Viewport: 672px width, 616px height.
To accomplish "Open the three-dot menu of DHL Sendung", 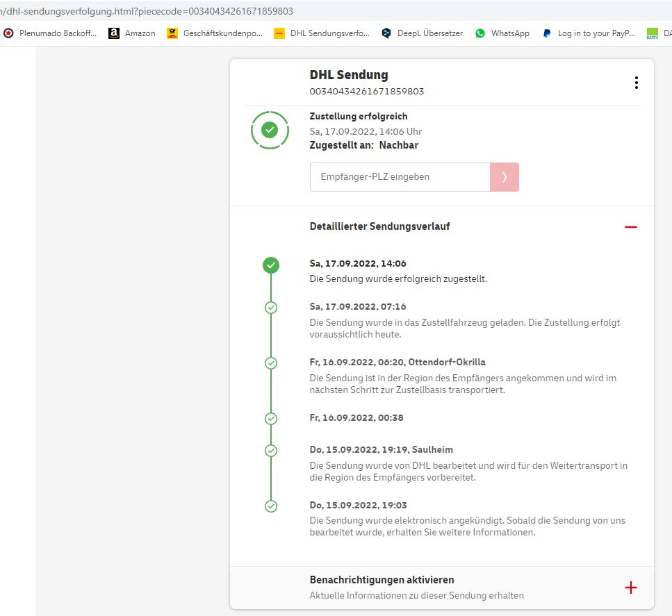I will (637, 82).
